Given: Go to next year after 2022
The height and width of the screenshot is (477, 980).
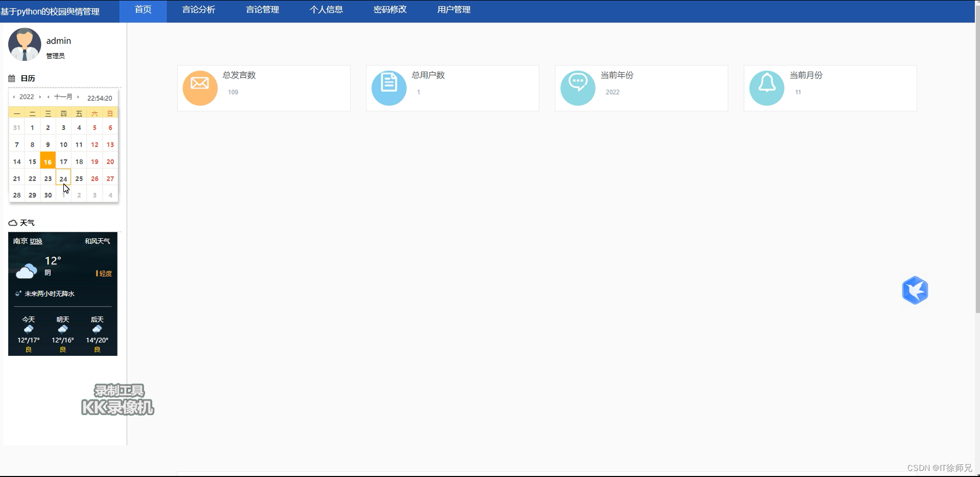Looking at the screenshot, I should point(40,97).
